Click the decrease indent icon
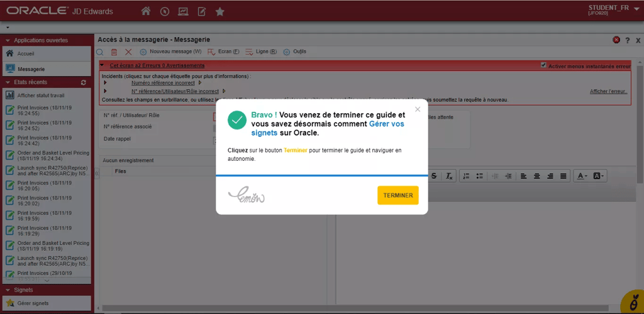 [495, 176]
